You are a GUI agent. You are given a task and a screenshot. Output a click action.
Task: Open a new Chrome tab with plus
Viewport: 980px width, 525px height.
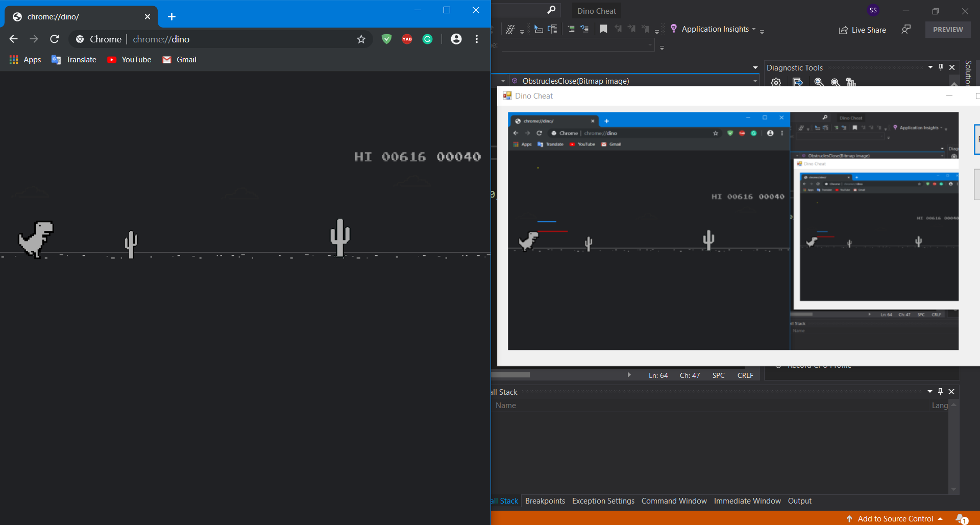pyautogui.click(x=172, y=17)
